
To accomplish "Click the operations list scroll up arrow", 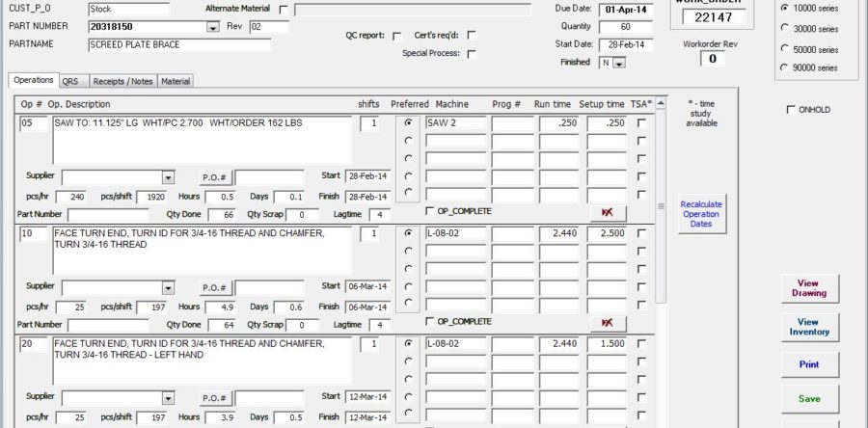I will click(x=661, y=104).
